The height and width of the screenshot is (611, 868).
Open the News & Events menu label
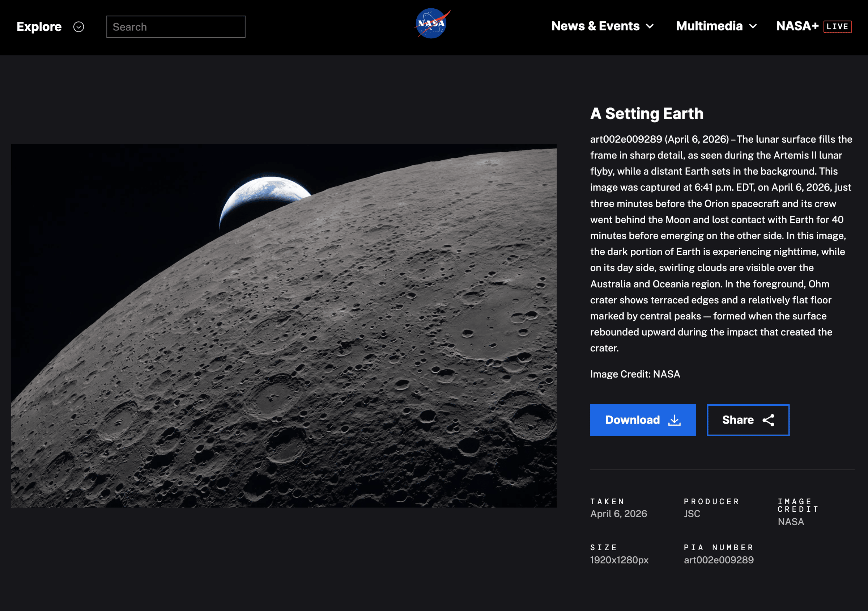pos(595,26)
